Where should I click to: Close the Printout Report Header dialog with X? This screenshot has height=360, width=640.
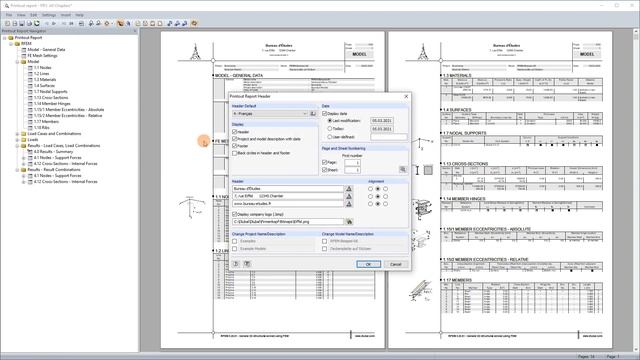(x=406, y=96)
